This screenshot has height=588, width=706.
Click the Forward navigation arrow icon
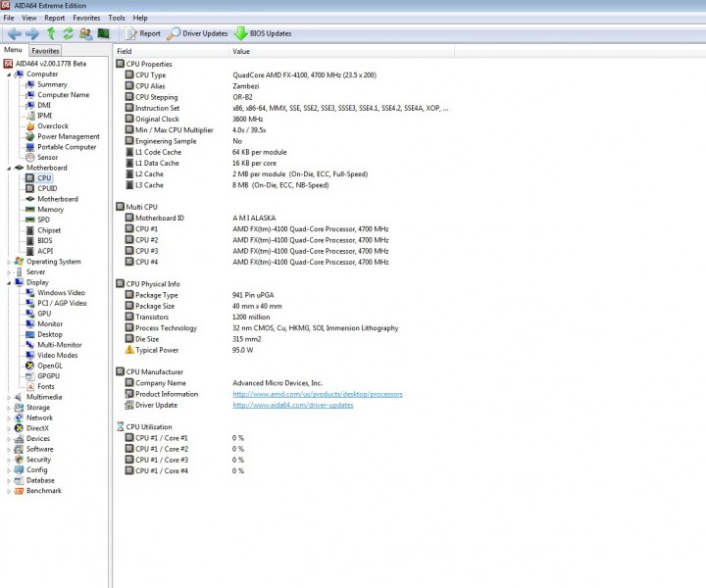pyautogui.click(x=32, y=33)
